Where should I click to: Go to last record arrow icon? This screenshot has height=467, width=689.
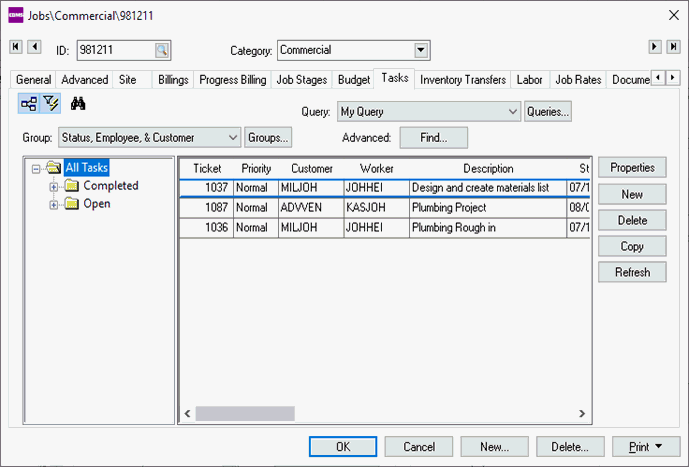click(x=672, y=47)
